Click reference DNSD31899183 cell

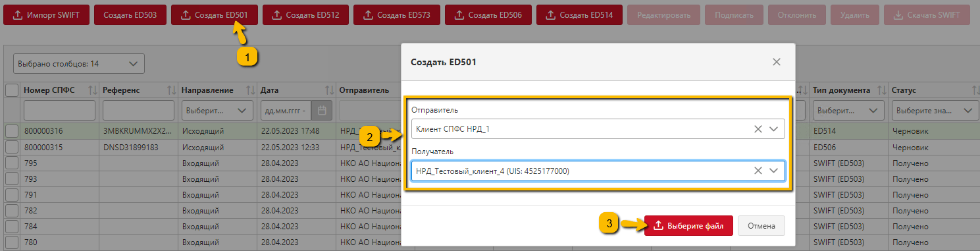139,147
